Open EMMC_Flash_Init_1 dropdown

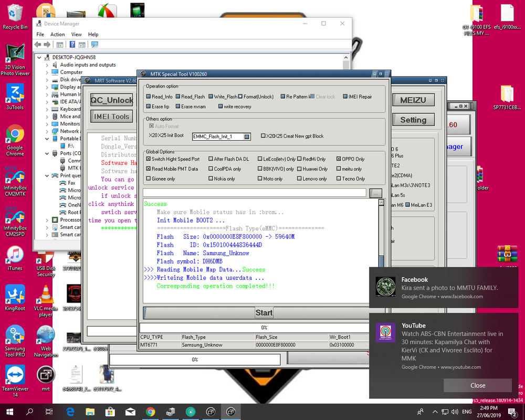pyautogui.click(x=247, y=136)
